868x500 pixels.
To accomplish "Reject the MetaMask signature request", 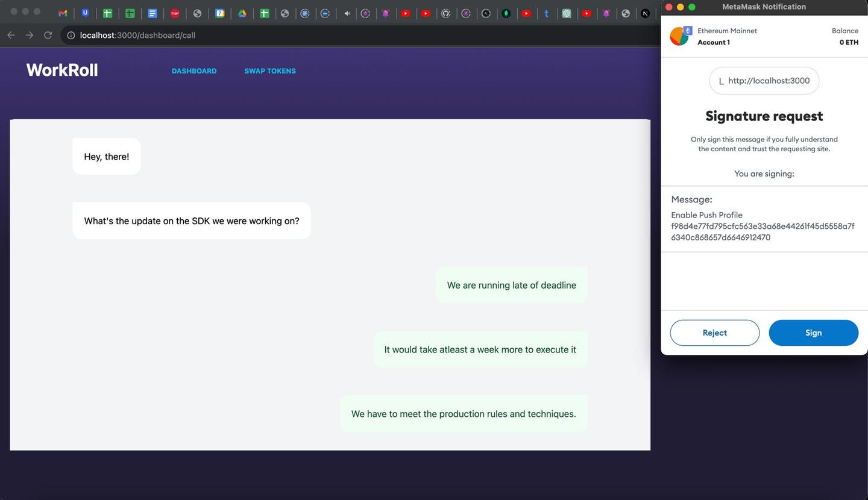I will point(715,333).
